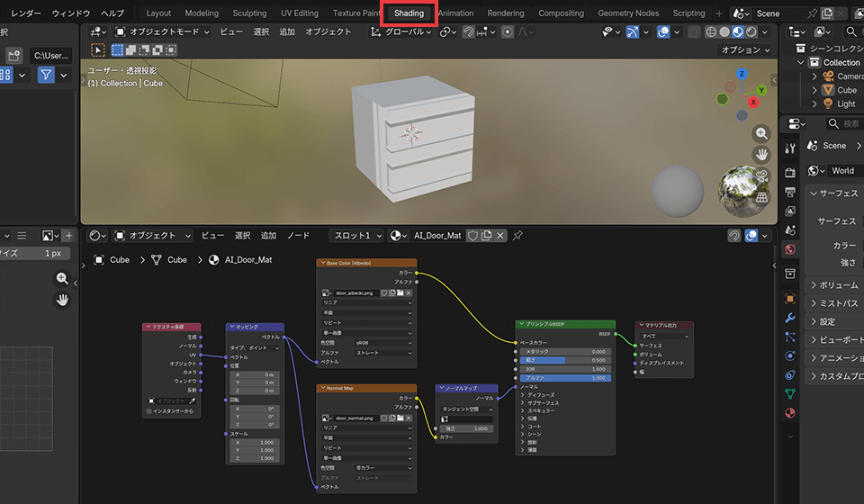Open the 追加 menu in the node editor
The image size is (864, 504).
[x=268, y=236]
